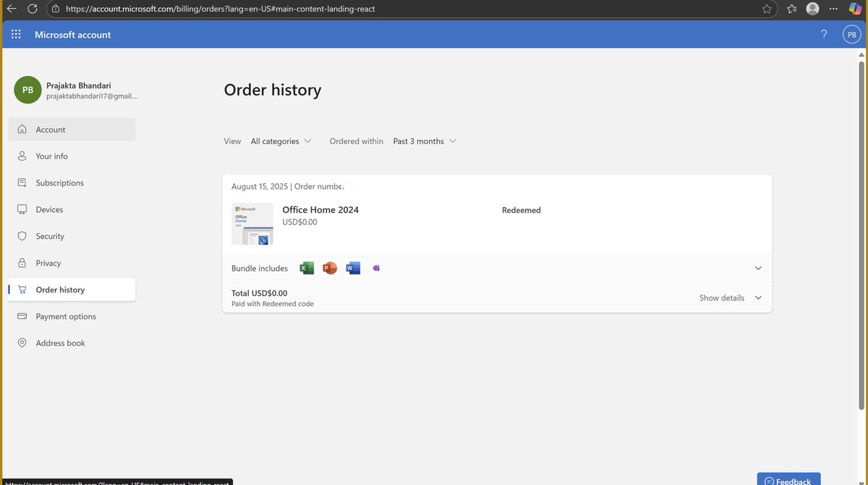Viewport: 868px width, 485px height.
Task: Click the browser address bar URL
Action: 220,9
